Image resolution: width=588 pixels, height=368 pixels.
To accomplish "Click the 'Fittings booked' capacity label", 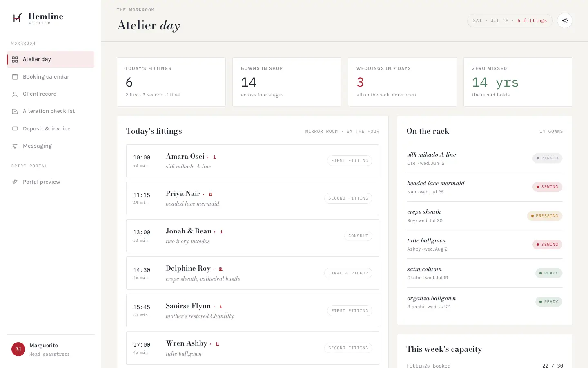I will click(x=428, y=366).
